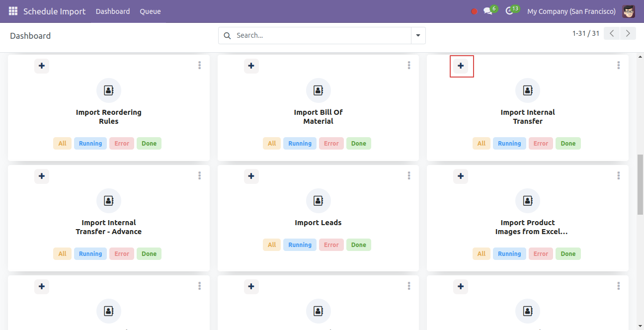Show Error for Import Internal Transfer - Advance

(122, 253)
